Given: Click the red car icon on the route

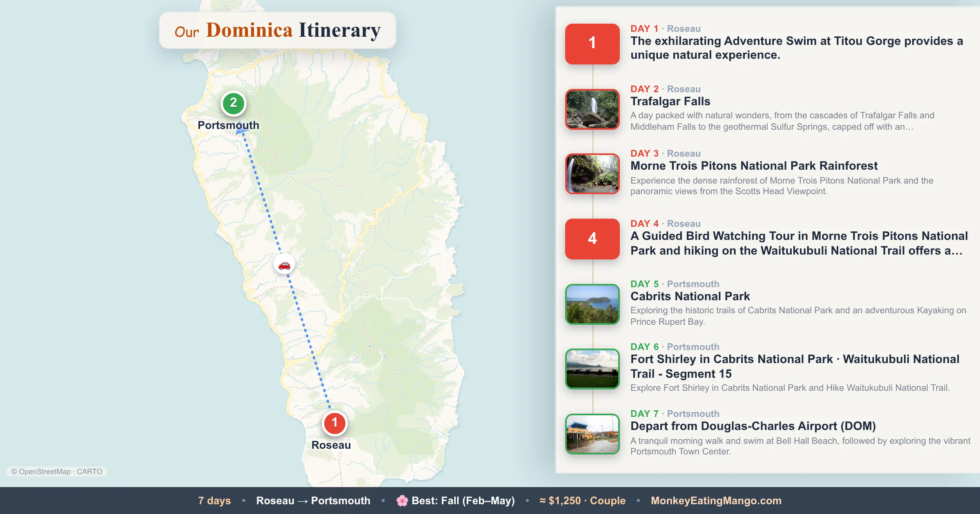Looking at the screenshot, I should 284,265.
